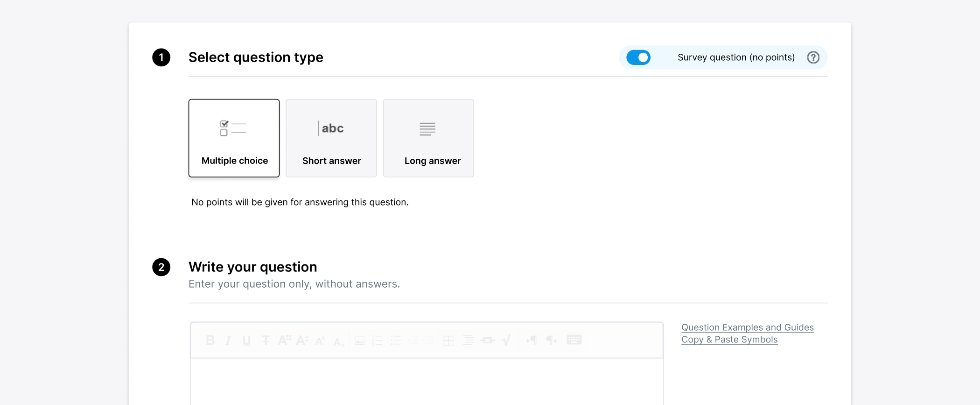Pick the Long answer question type
The image size is (980, 405).
tap(428, 138)
